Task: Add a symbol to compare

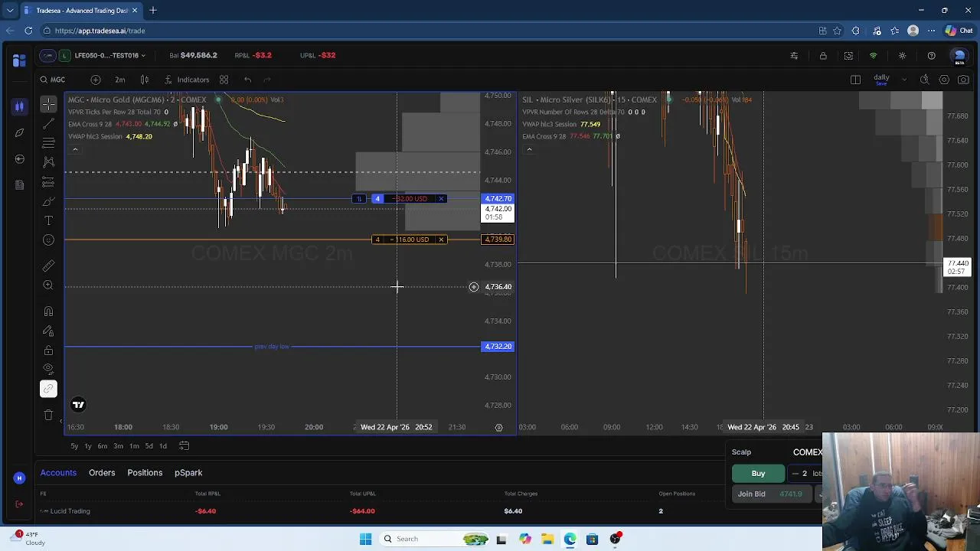Action: 96,80
